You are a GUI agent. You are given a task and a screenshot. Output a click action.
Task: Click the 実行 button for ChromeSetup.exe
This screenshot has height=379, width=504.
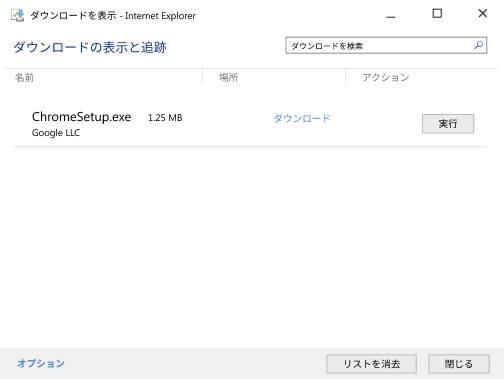point(448,124)
